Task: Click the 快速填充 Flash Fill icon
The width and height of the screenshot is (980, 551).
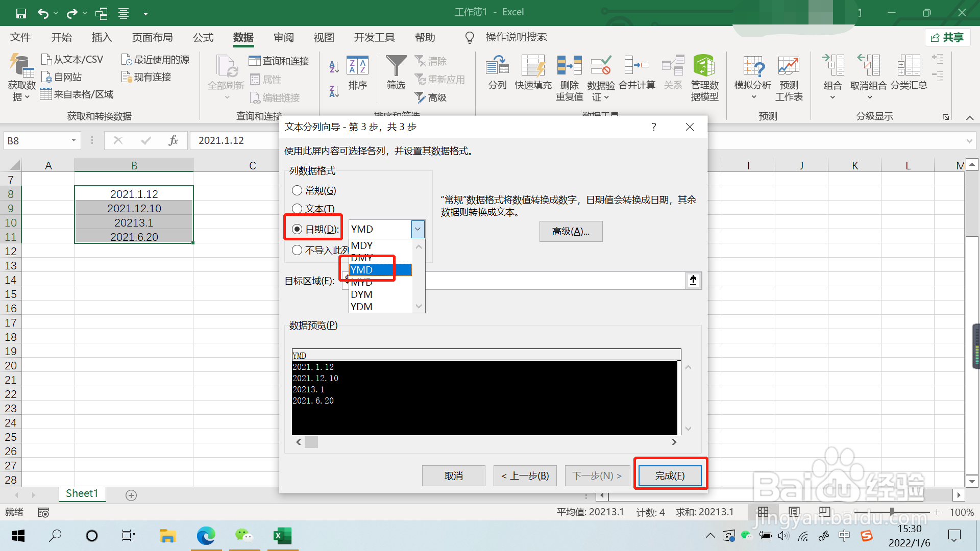Action: [x=533, y=66]
